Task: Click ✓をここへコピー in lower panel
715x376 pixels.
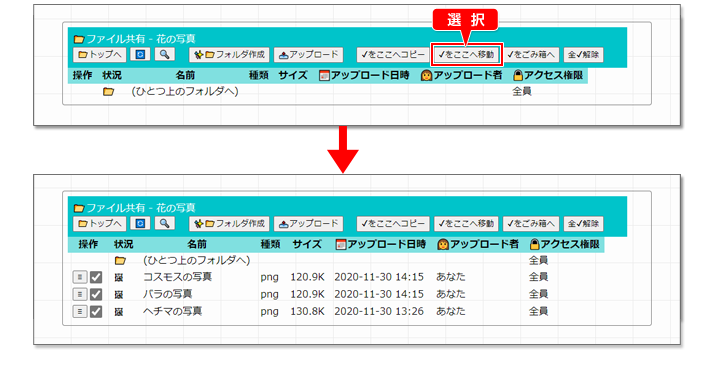Action: coord(393,224)
